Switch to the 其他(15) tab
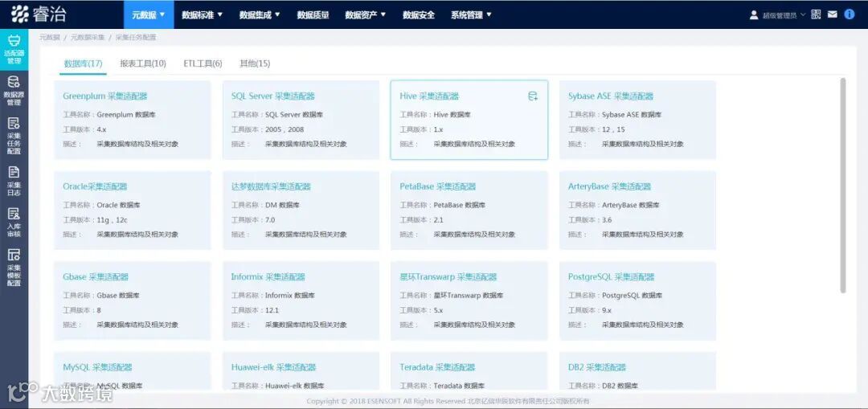The width and height of the screenshot is (868, 409). pyautogui.click(x=255, y=63)
